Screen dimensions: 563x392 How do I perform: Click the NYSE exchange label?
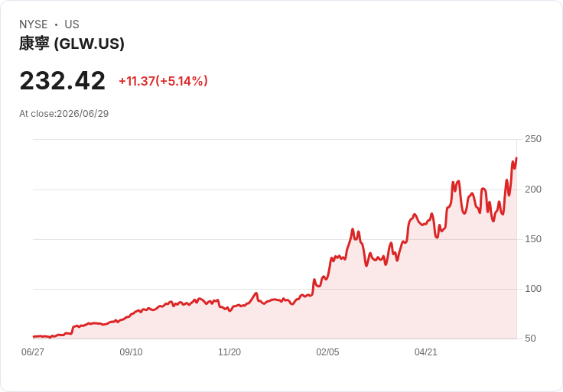tap(34, 24)
